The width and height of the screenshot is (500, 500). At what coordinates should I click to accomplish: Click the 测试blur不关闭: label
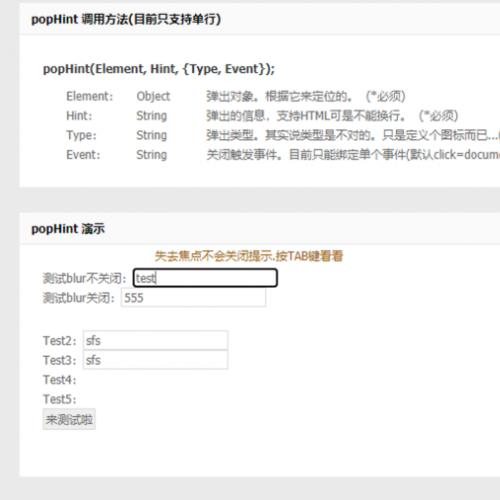(x=85, y=278)
